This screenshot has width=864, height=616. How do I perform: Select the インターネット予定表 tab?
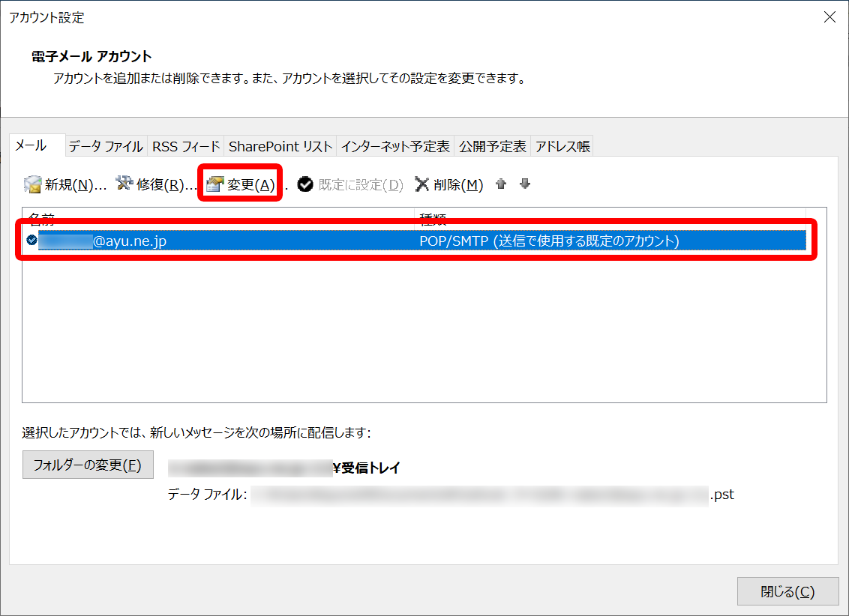pos(395,146)
